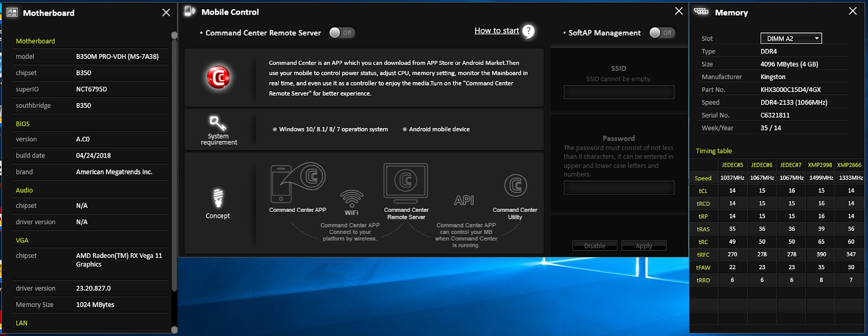Click the Password input field
The height and width of the screenshot is (336, 868).
[619, 188]
